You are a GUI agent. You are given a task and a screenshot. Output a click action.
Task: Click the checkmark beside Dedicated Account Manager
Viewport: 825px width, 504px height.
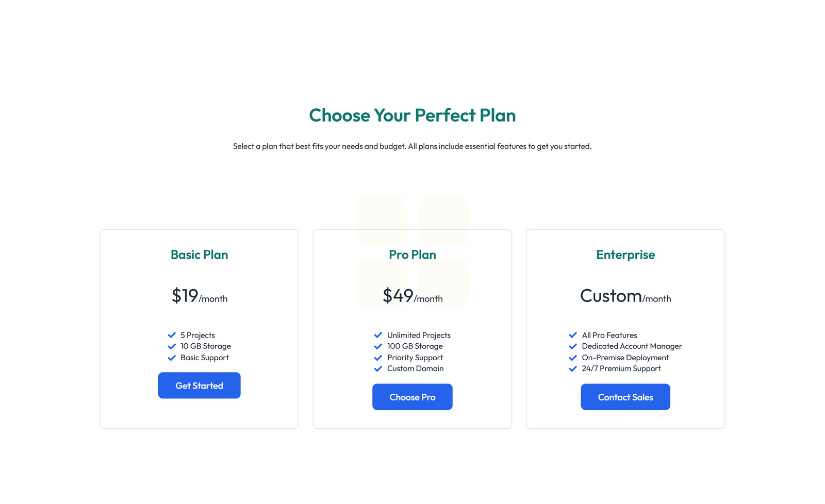573,346
